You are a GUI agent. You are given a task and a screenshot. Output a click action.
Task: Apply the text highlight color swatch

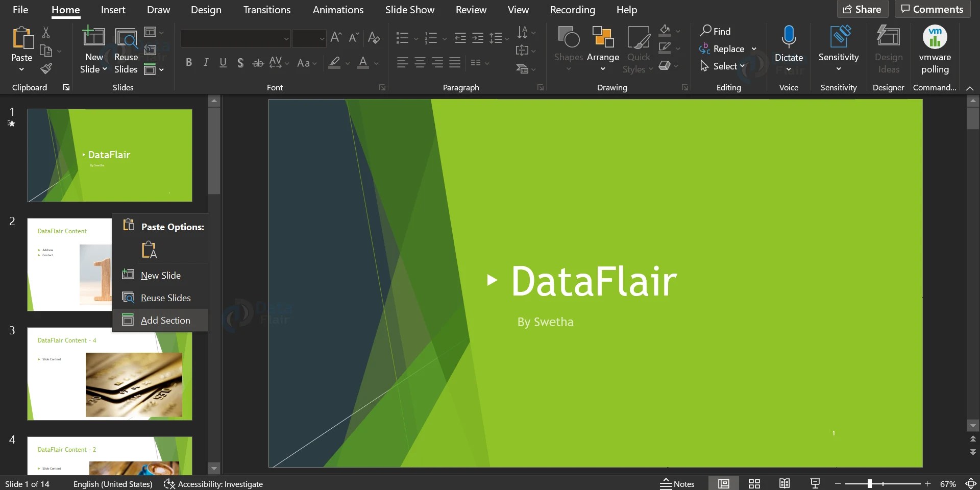[x=334, y=63]
